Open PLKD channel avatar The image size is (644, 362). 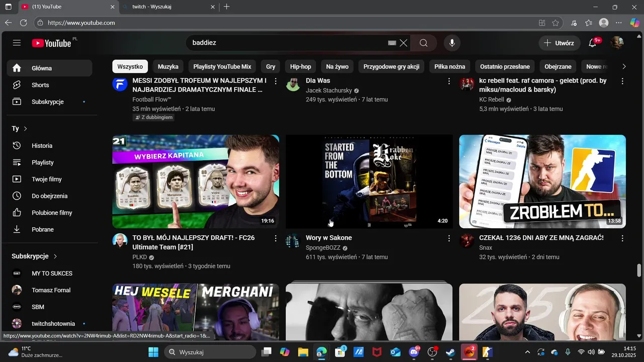(120, 241)
